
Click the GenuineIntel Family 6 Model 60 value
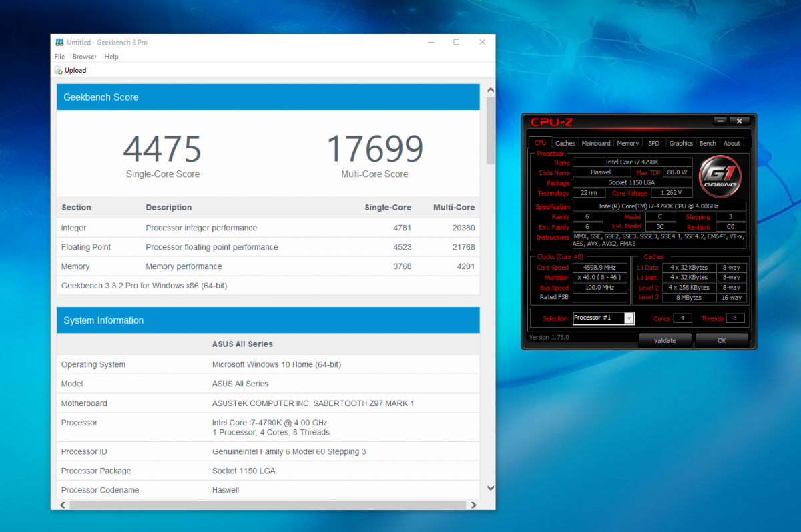click(289, 451)
